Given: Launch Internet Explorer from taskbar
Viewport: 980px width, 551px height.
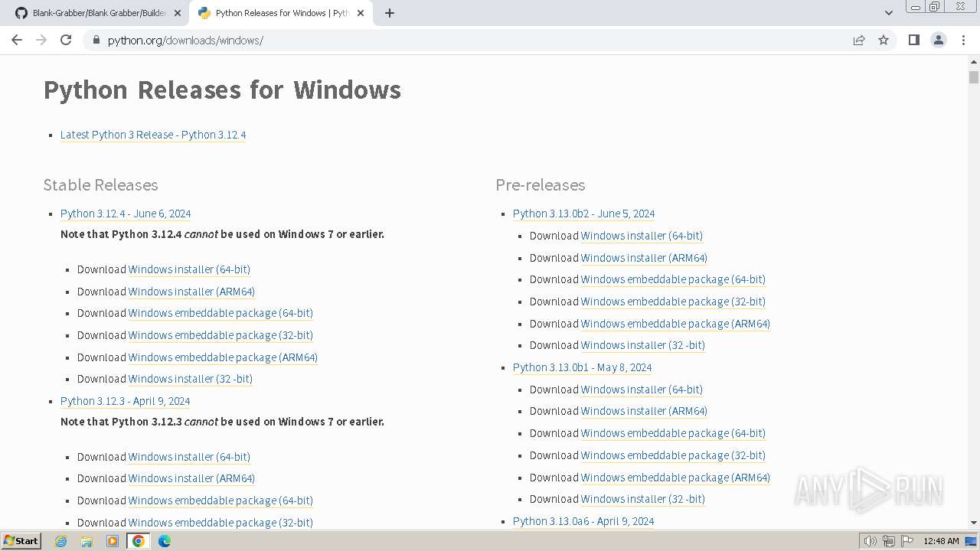Looking at the screenshot, I should click(x=60, y=541).
